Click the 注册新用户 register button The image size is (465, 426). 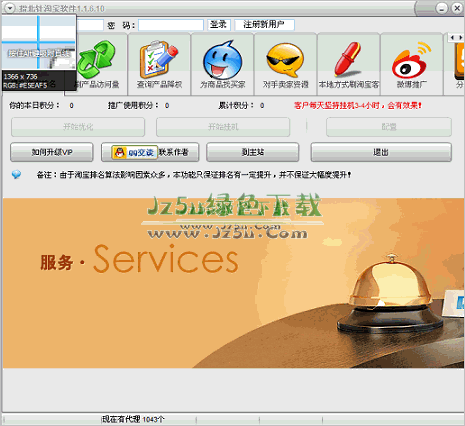[264, 25]
